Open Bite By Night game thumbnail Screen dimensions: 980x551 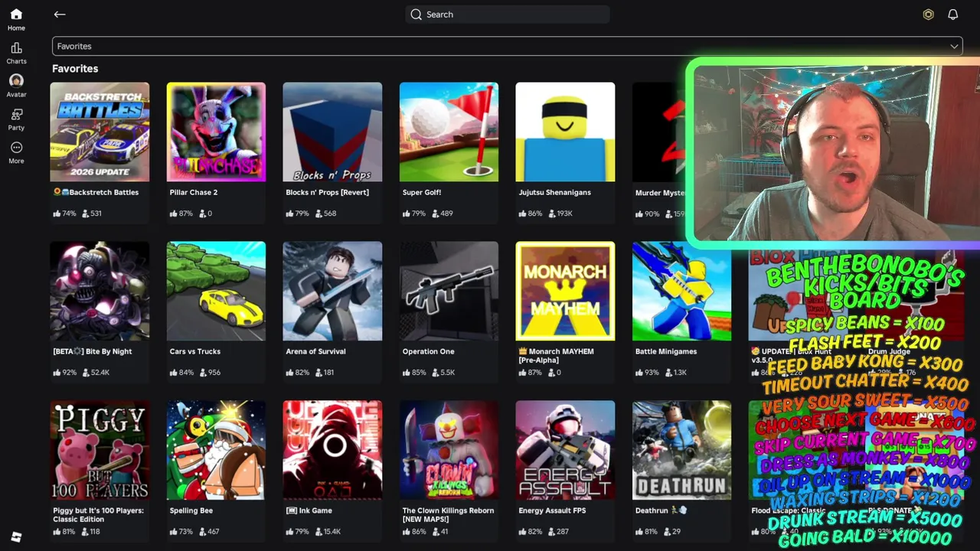100,291
